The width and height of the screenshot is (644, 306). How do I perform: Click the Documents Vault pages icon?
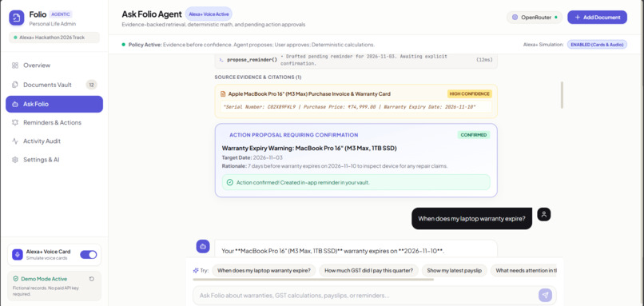coord(15,85)
